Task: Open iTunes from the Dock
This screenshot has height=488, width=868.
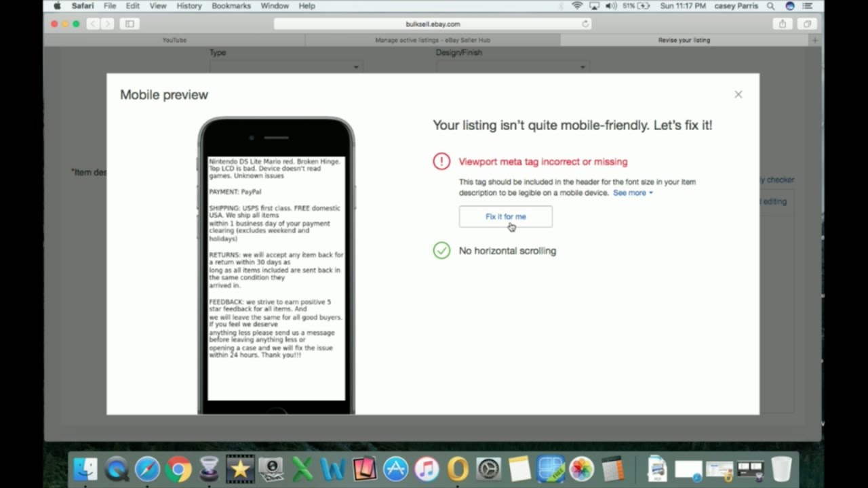Action: (x=427, y=469)
